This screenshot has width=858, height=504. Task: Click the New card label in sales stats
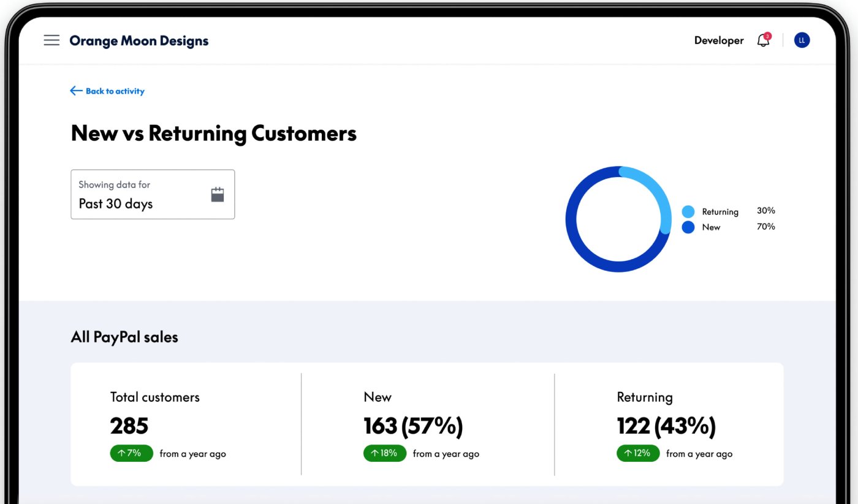click(378, 397)
